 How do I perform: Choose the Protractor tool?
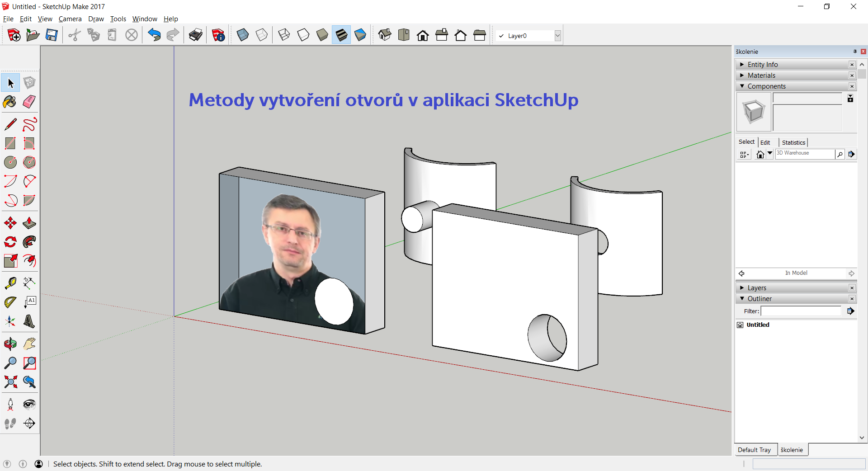(x=10, y=302)
